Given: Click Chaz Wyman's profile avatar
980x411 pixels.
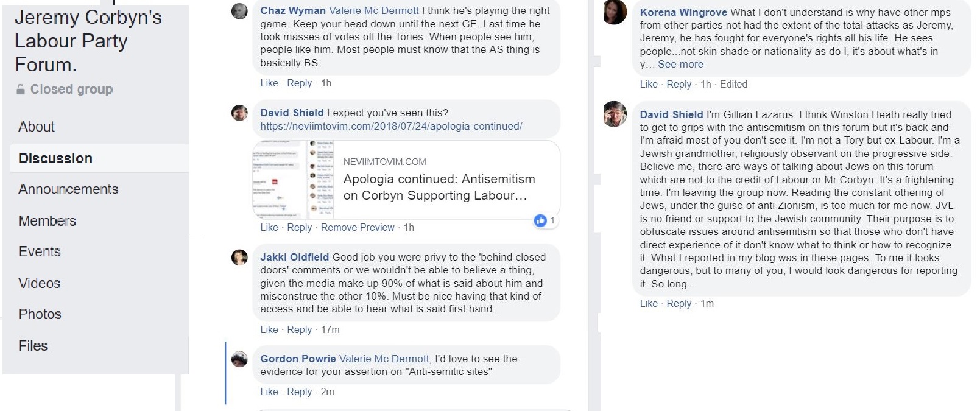Looking at the screenshot, I should (240, 11).
